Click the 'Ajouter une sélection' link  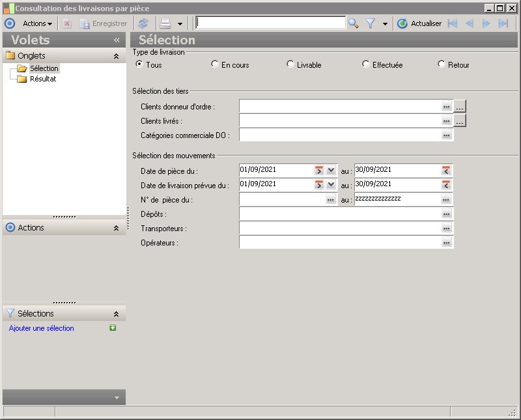click(x=42, y=328)
